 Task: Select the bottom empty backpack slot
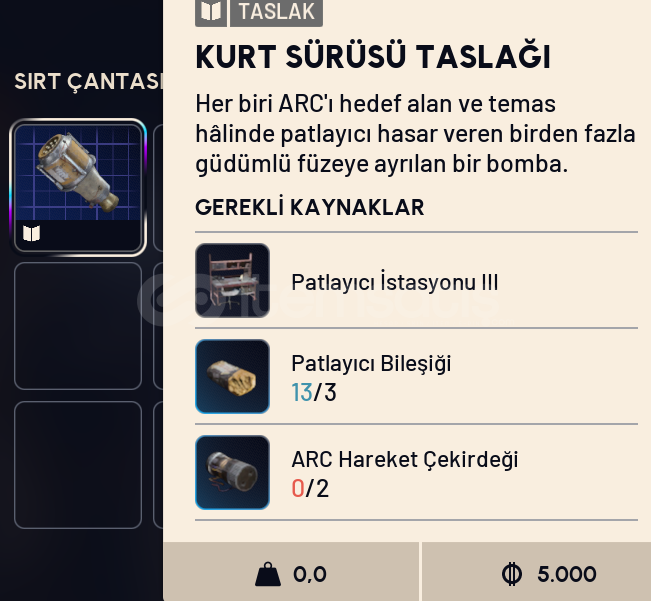click(78, 465)
